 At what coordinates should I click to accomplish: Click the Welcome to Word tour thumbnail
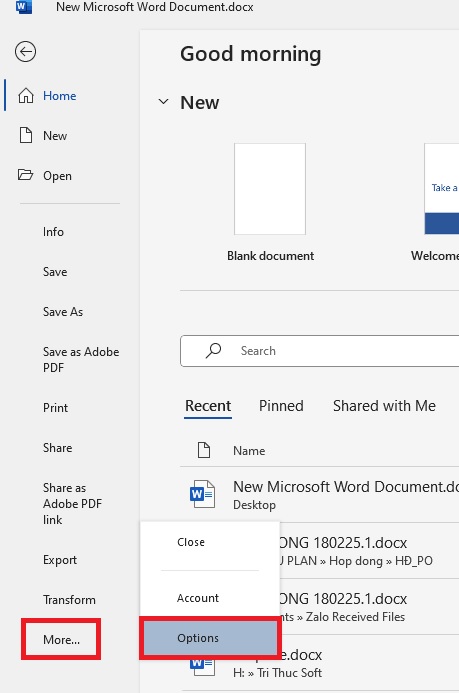coord(441,189)
